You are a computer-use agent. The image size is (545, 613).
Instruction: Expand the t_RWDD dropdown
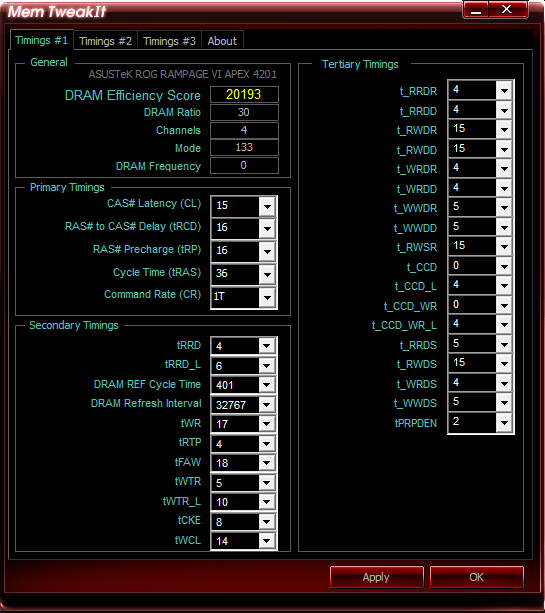[504, 149]
